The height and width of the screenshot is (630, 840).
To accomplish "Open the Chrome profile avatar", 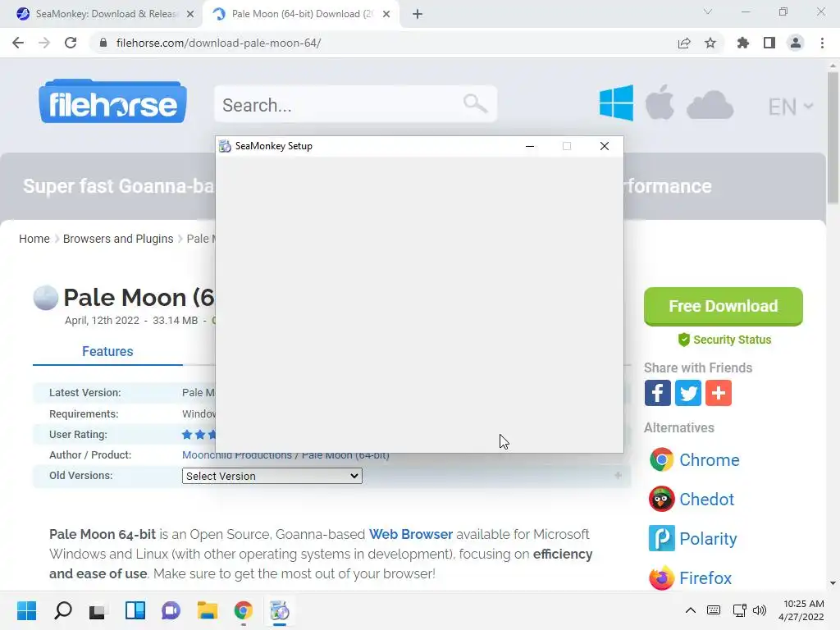I will (796, 43).
